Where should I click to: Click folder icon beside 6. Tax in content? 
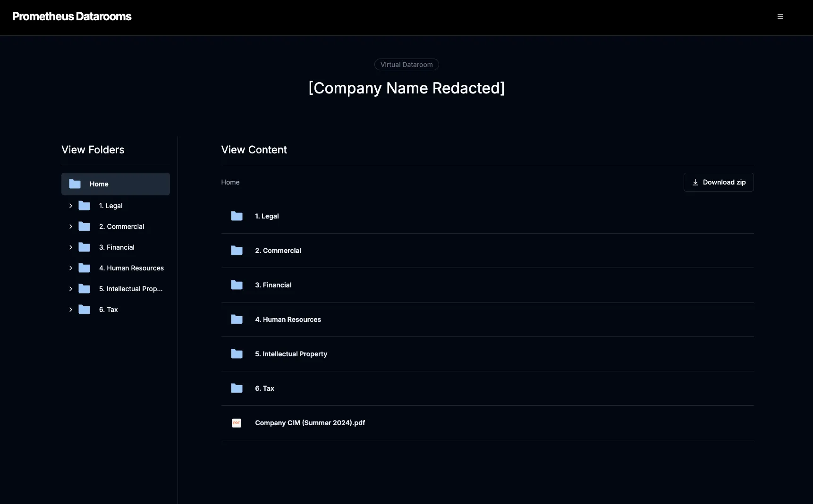pyautogui.click(x=237, y=388)
